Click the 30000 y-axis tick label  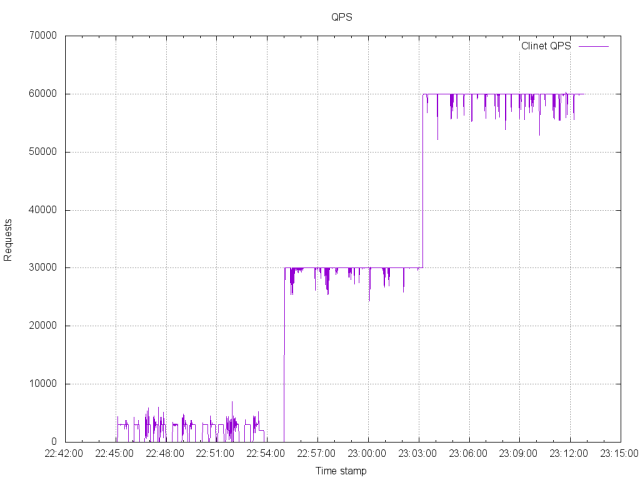tap(43, 267)
